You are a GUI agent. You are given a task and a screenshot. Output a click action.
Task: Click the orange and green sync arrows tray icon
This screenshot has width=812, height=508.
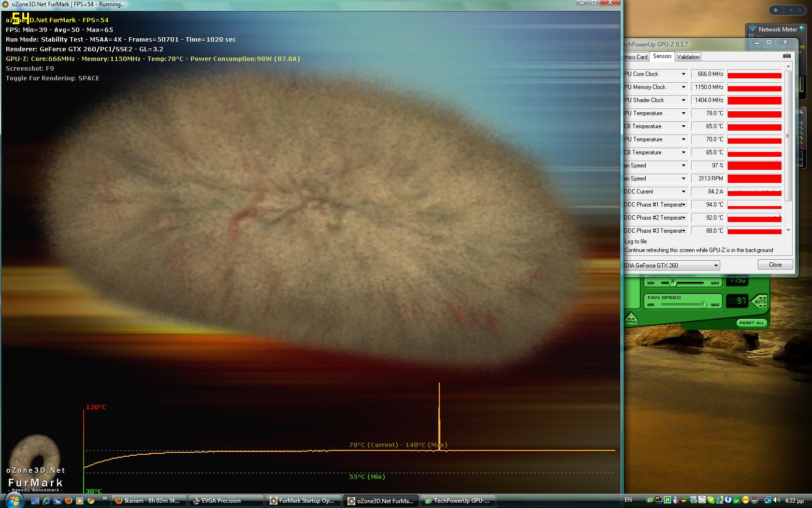click(x=685, y=500)
